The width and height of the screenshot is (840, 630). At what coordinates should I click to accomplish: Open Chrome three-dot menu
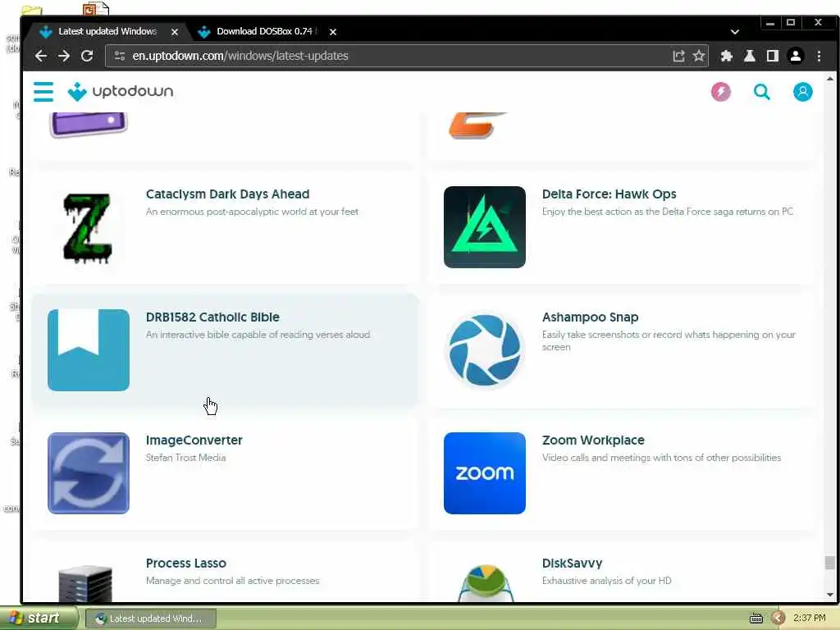pyautogui.click(x=819, y=56)
